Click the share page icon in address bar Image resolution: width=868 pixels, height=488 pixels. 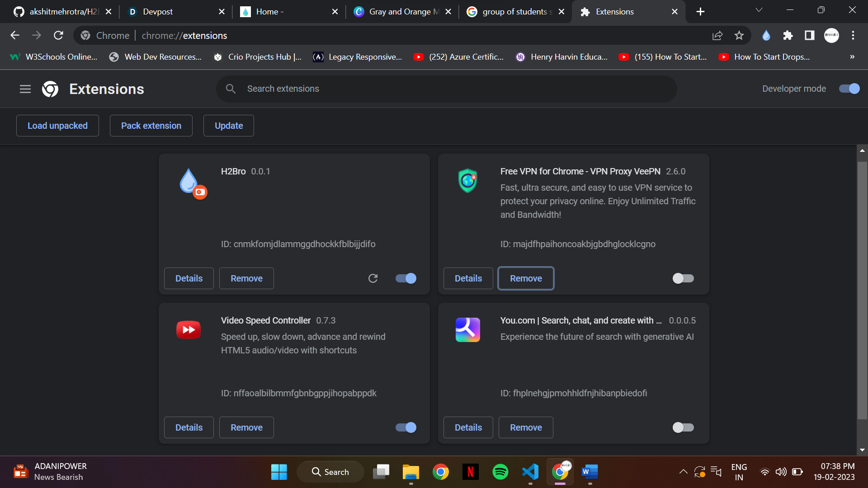click(717, 35)
